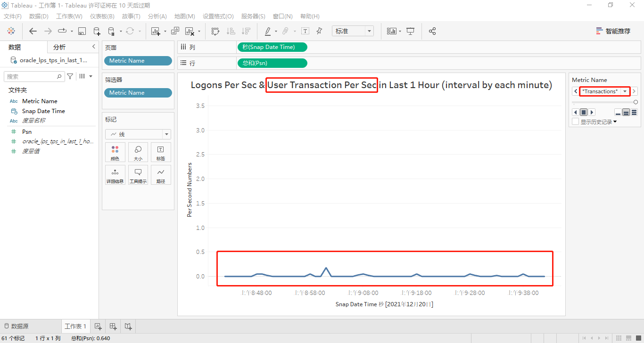This screenshot has height=343, width=644.
Task: Select the 总和(Psn) row pill
Action: (272, 63)
